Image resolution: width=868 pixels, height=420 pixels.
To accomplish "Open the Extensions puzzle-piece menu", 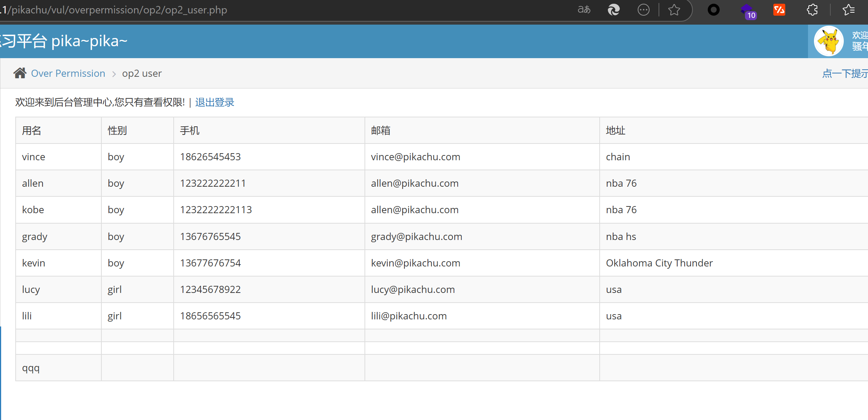I will pyautogui.click(x=812, y=10).
